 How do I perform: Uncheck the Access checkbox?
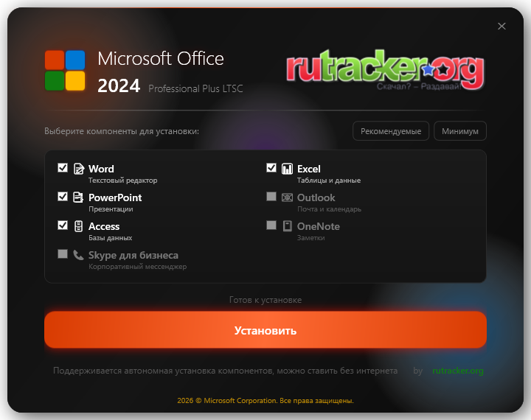click(63, 225)
